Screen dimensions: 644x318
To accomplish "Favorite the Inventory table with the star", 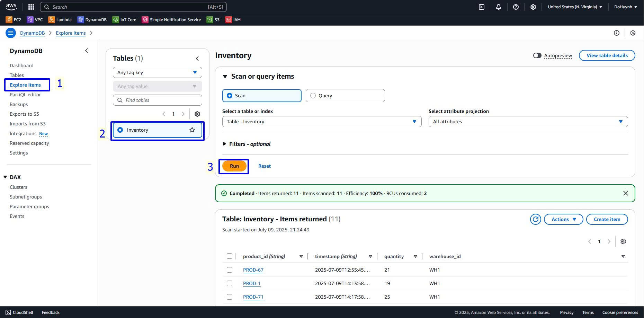I will click(192, 130).
